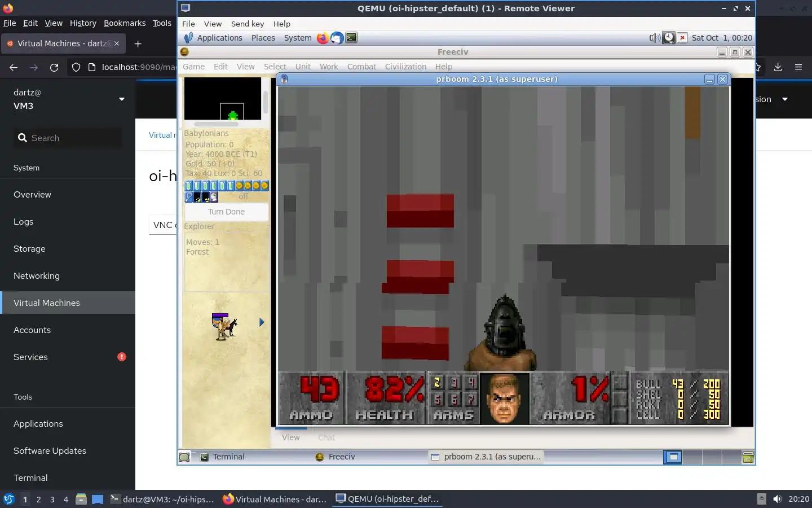The width and height of the screenshot is (812, 508).
Task: Click the host taskbar show desktop icon
Action: pyautogui.click(x=98, y=499)
